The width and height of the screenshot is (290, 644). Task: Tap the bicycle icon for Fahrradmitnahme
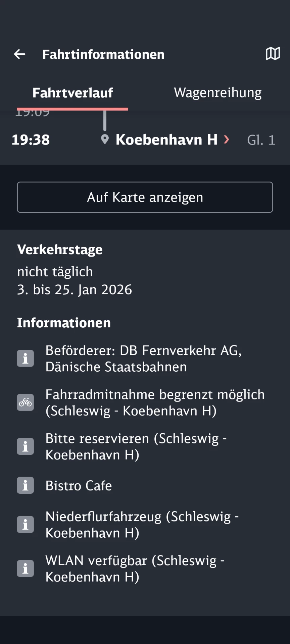(26, 402)
